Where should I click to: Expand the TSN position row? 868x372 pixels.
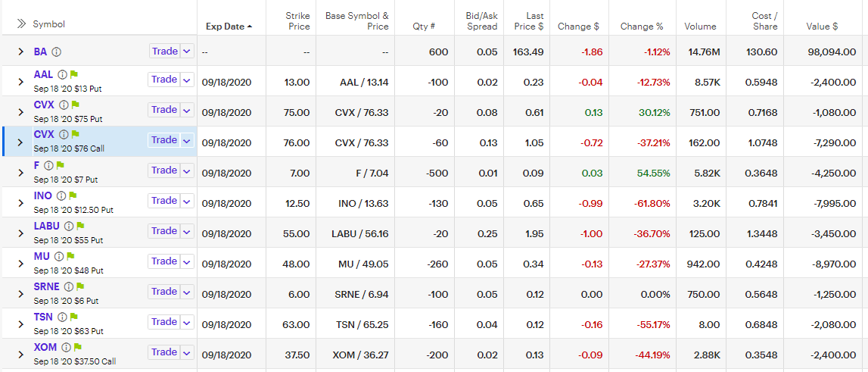coord(21,324)
